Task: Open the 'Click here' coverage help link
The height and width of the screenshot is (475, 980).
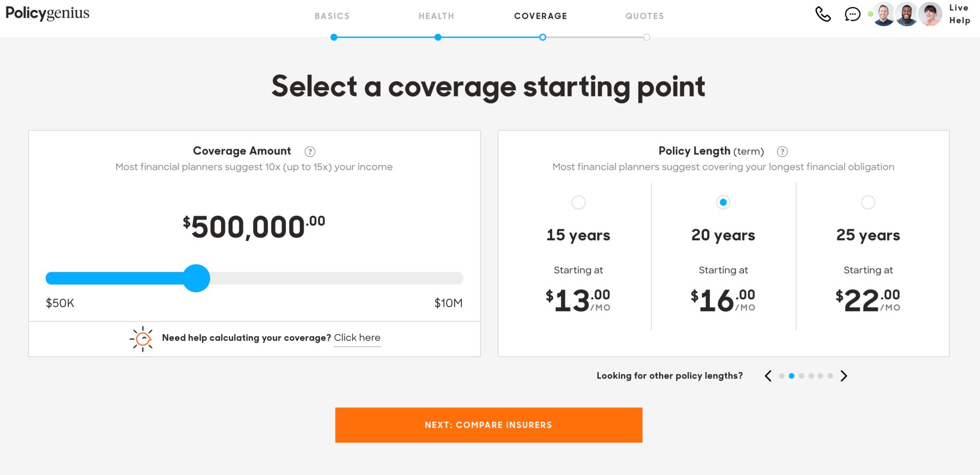Action: (x=357, y=338)
